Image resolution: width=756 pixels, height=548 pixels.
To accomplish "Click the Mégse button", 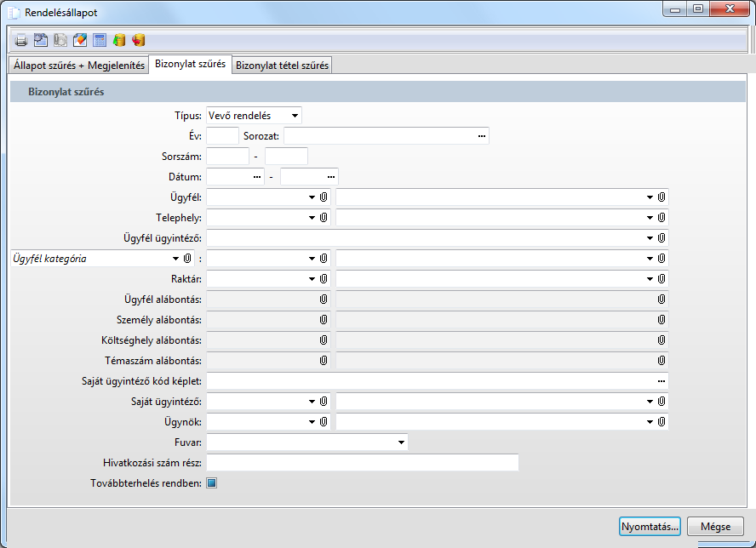I will pos(715,526).
